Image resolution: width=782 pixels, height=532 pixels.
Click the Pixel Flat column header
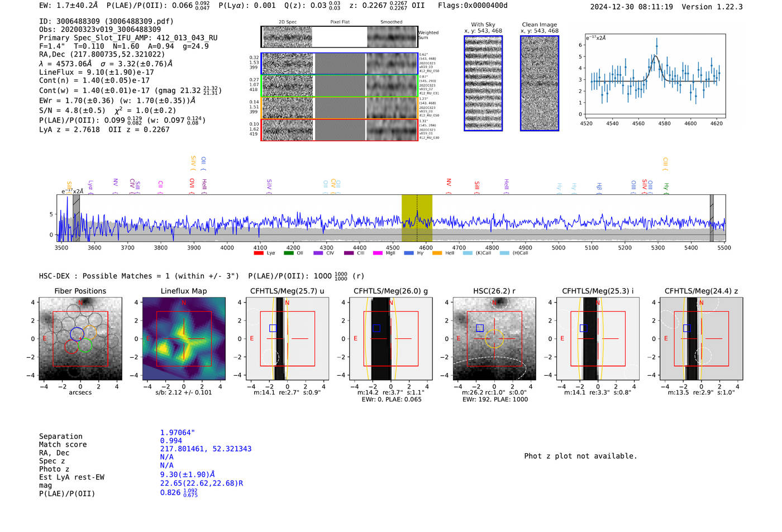(340, 22)
